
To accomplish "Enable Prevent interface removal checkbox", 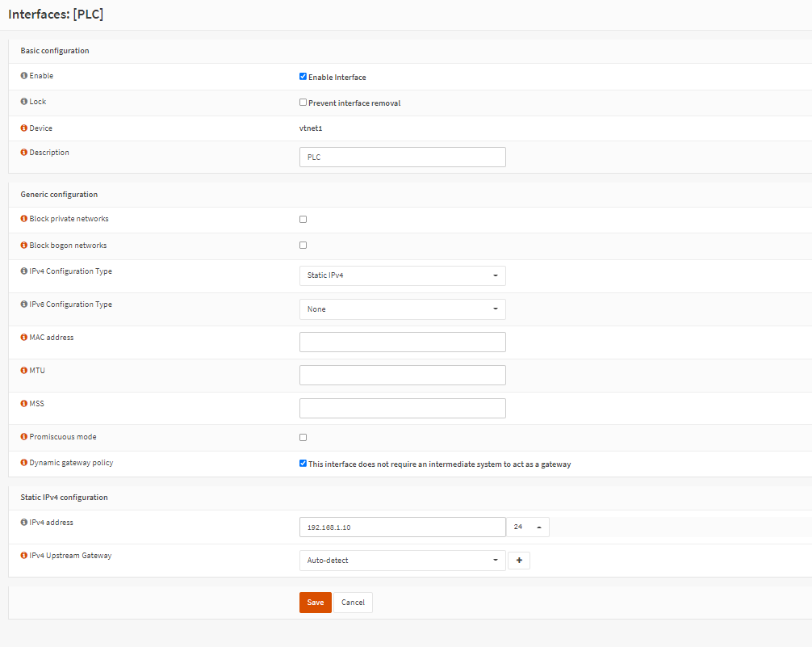I will tap(303, 103).
